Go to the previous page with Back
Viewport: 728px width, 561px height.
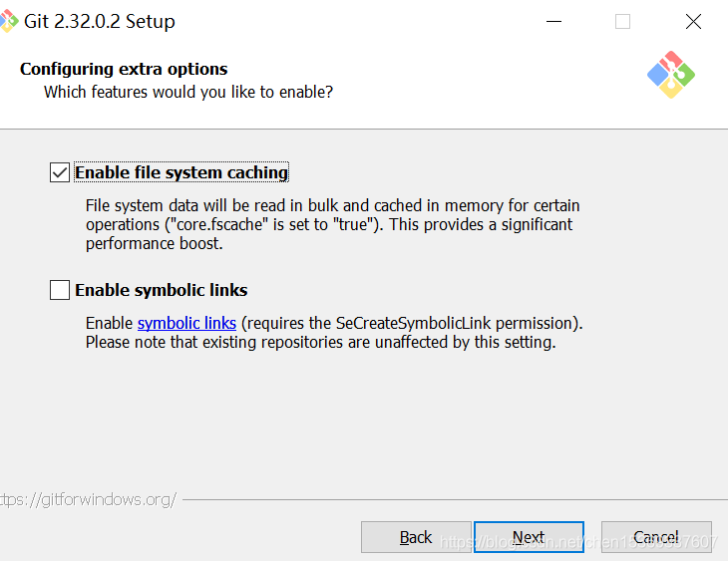tap(416, 537)
